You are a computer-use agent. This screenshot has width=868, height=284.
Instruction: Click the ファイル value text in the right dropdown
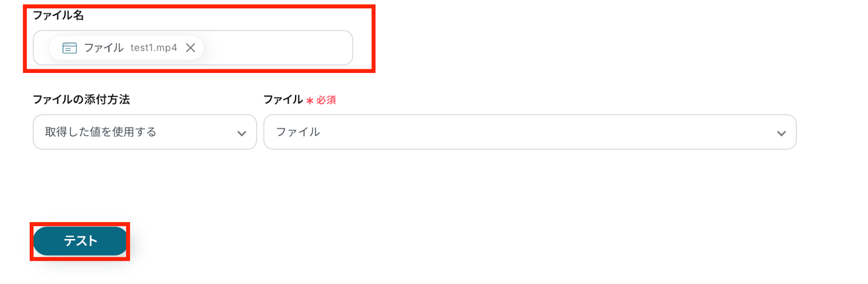[298, 132]
